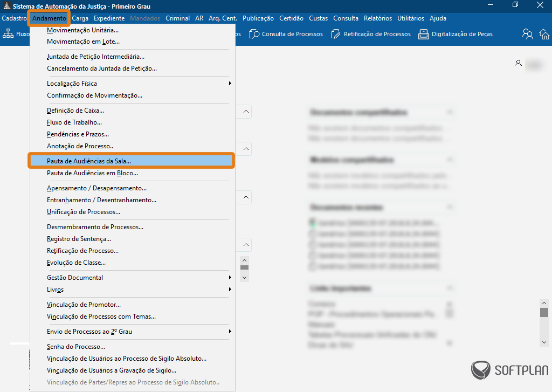This screenshot has width=552, height=392.
Task: Click the Digitalização de Peças scanner icon
Action: click(x=424, y=34)
